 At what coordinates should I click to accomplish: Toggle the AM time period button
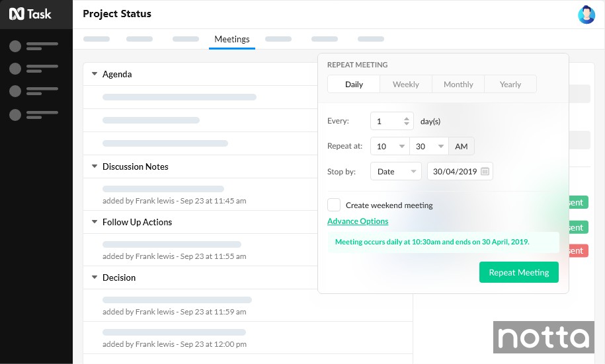point(462,147)
